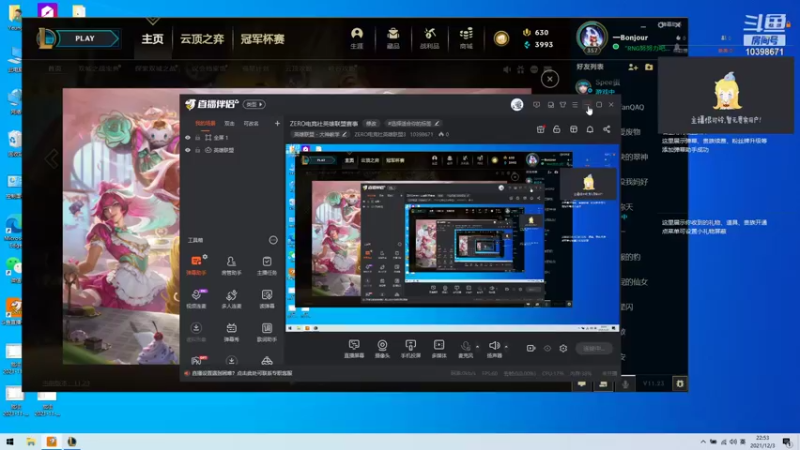Select the 全屏1 source row
800x450 pixels.
232,138
